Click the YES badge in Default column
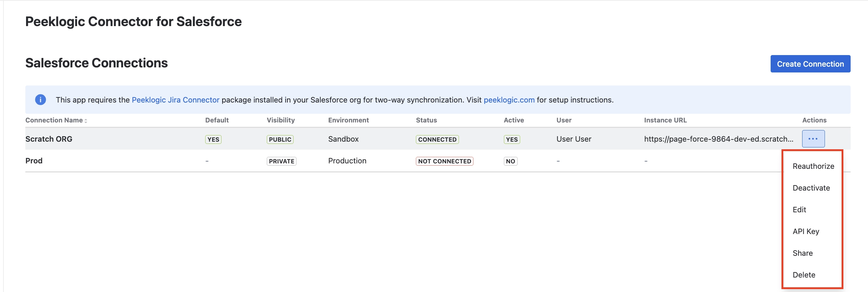Screen dimensions: 868x292 point(213,139)
